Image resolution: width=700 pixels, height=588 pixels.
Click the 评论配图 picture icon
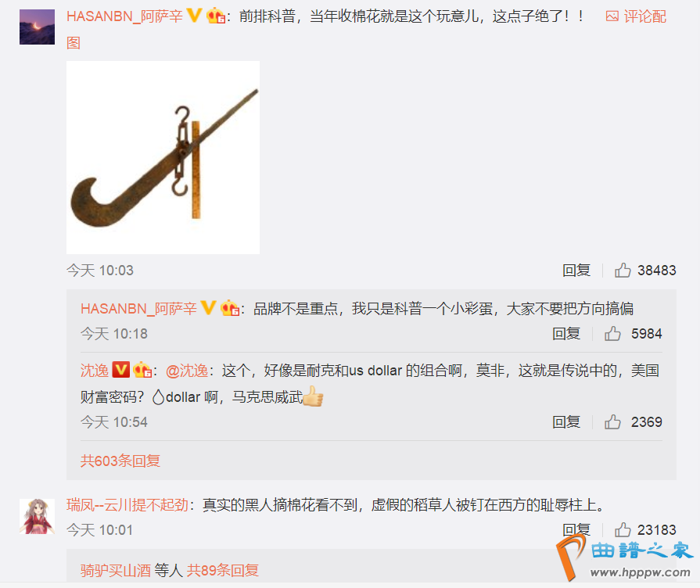612,16
